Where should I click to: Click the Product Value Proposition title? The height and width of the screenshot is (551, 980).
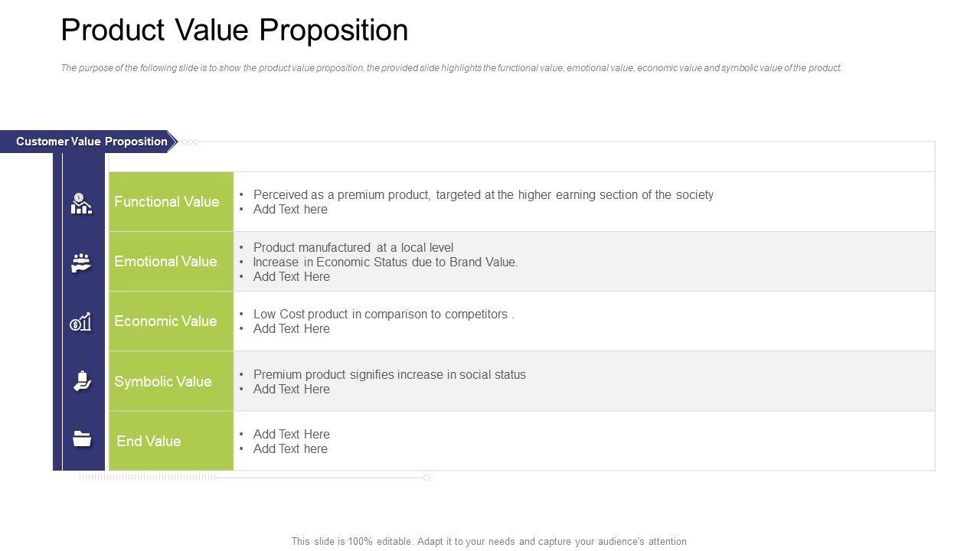pyautogui.click(x=234, y=31)
